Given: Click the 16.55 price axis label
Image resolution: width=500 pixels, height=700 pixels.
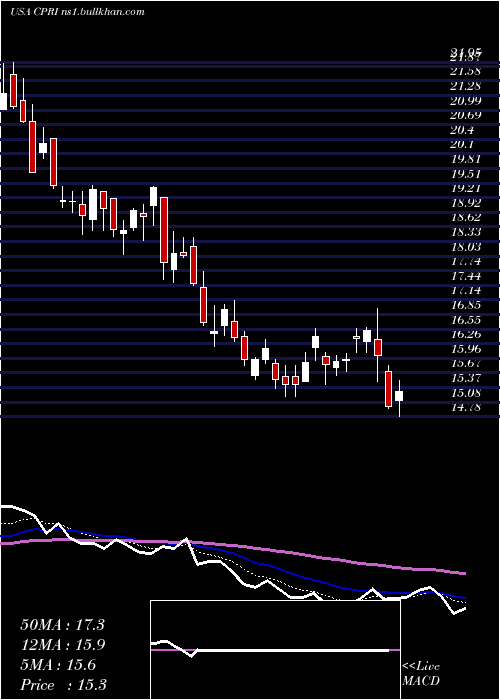Looking at the screenshot, I should click(x=466, y=320).
